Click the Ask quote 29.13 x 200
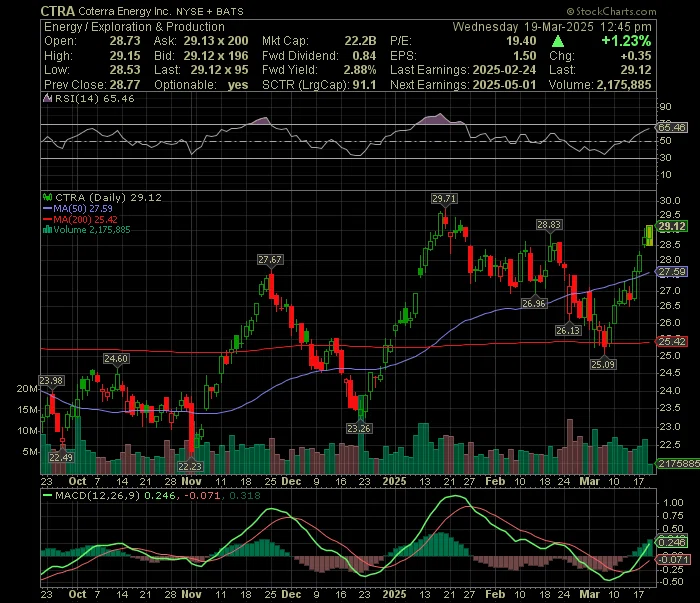Screen dimensions: 700x603 coord(216,41)
